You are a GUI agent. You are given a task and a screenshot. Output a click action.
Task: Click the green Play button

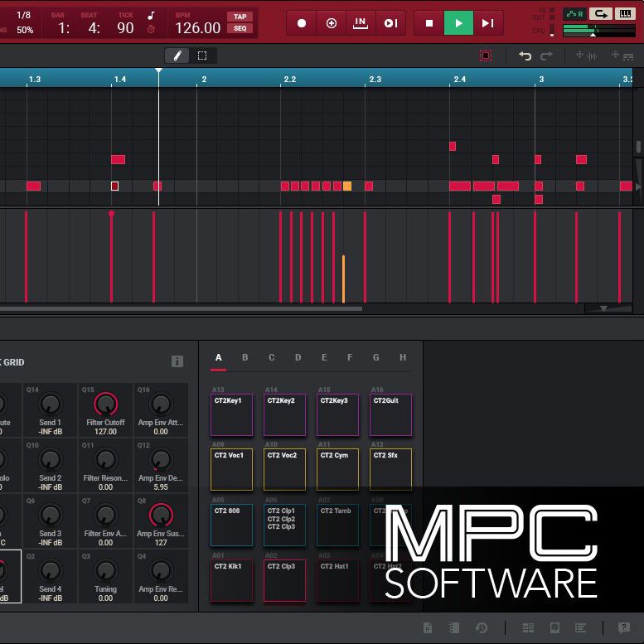click(458, 23)
